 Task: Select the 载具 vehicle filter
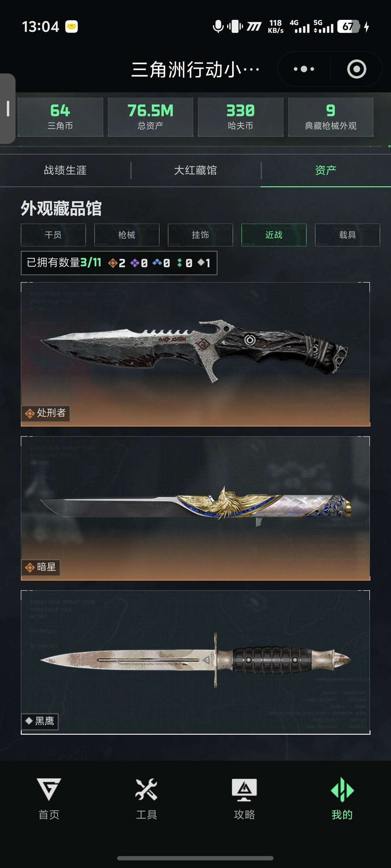[x=347, y=235]
